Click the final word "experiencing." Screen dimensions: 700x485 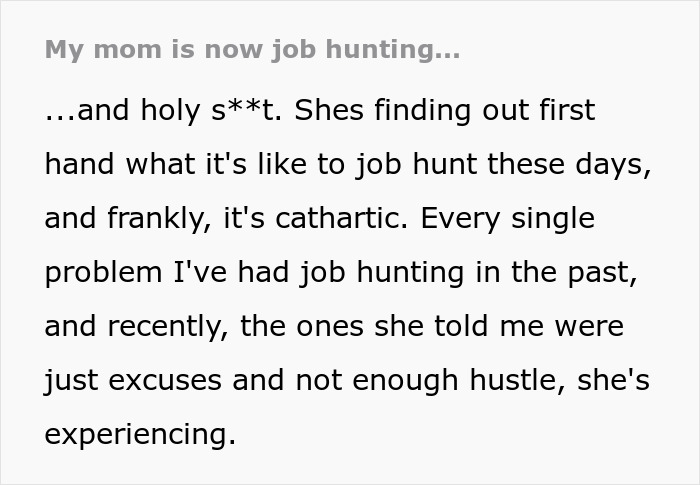140,435
